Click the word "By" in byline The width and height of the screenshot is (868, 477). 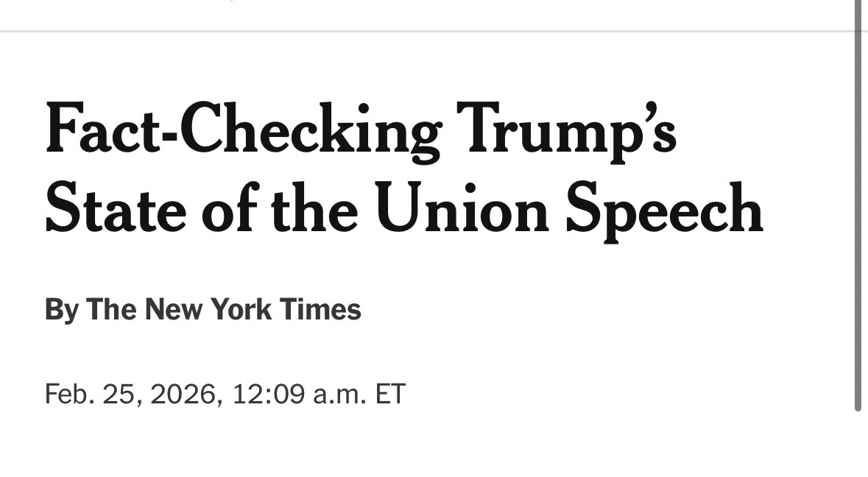61,310
